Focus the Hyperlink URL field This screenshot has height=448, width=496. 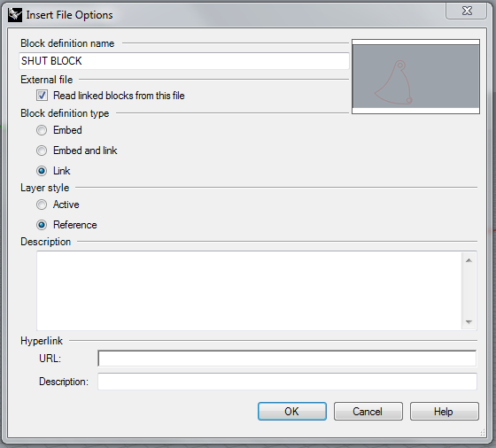click(x=287, y=359)
